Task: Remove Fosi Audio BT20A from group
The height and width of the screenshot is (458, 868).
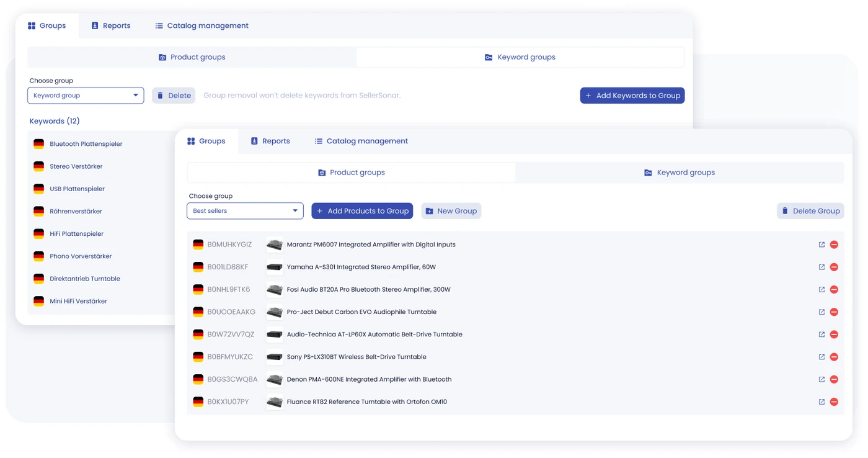Action: 834,289
